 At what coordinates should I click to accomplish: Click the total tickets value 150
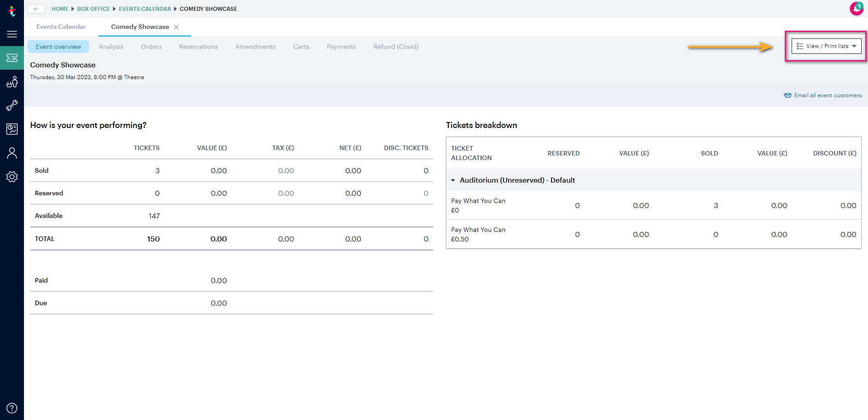tap(153, 239)
